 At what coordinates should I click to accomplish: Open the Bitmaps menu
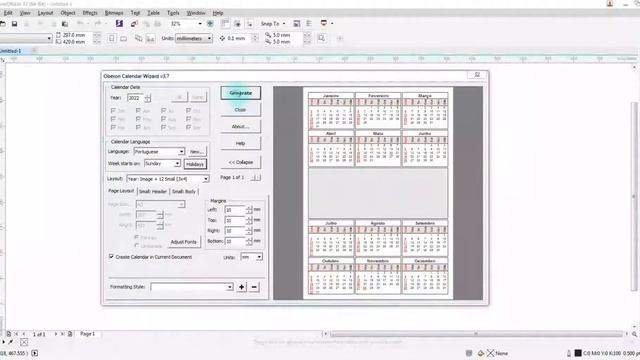114,13
